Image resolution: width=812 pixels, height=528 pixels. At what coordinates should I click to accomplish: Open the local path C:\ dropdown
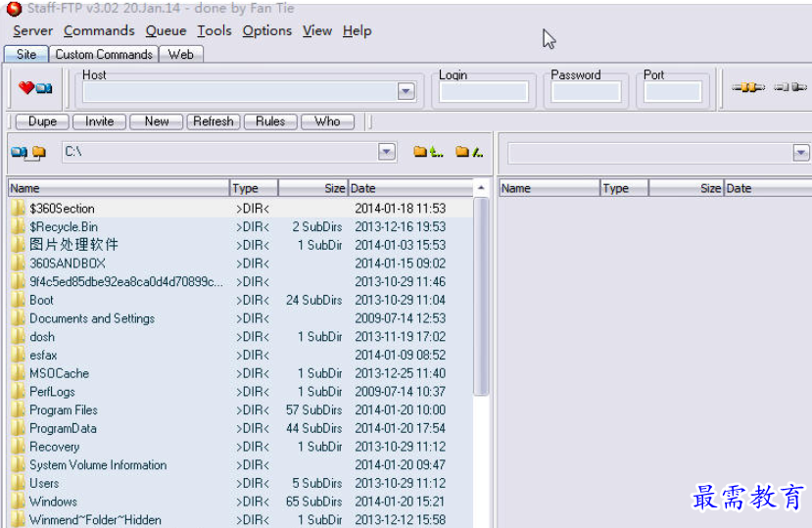coord(386,152)
